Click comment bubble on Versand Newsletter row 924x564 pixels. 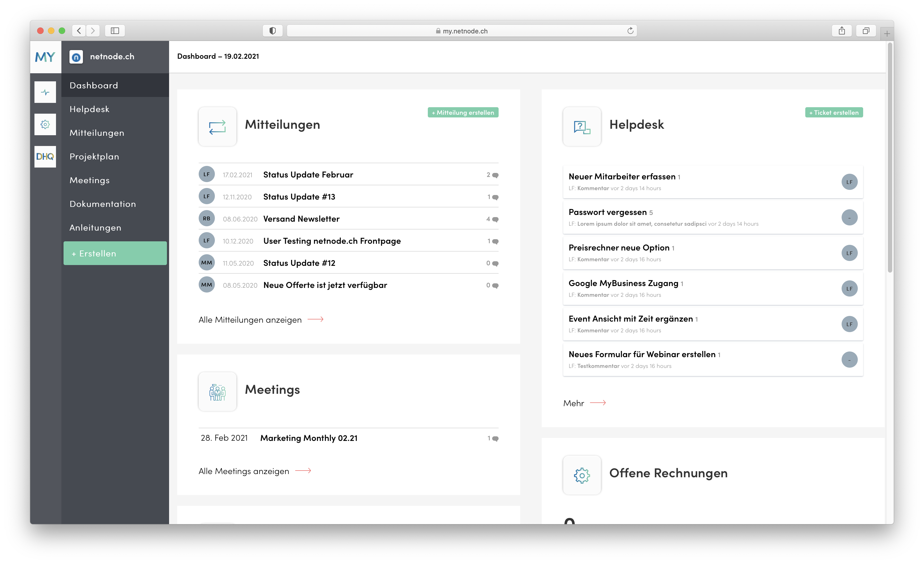click(x=495, y=220)
